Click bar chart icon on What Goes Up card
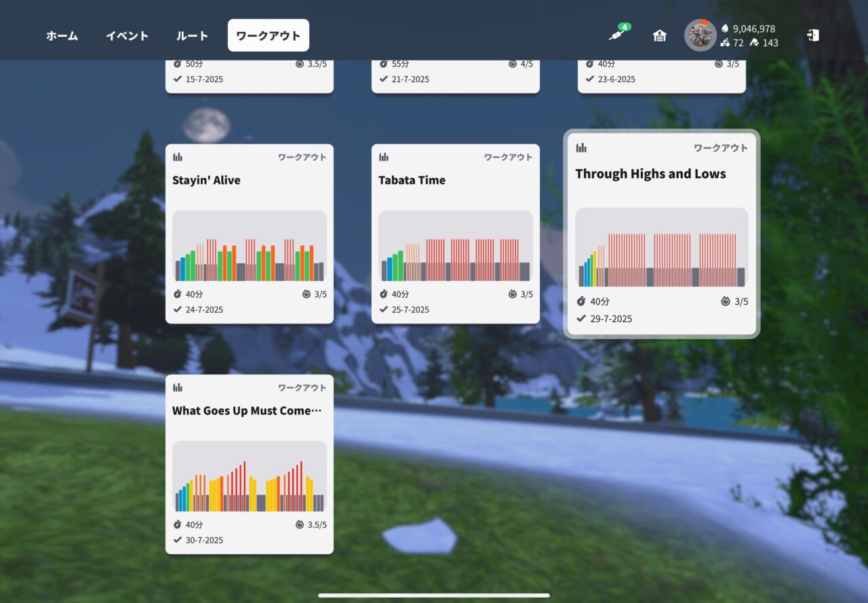 tap(178, 387)
